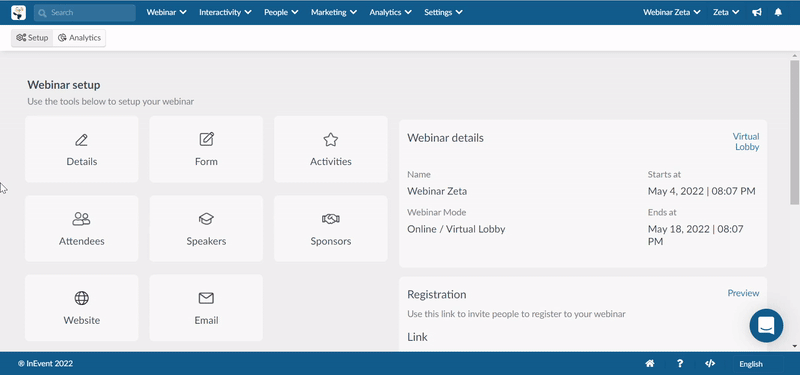Expand the Settings menu

443,12
